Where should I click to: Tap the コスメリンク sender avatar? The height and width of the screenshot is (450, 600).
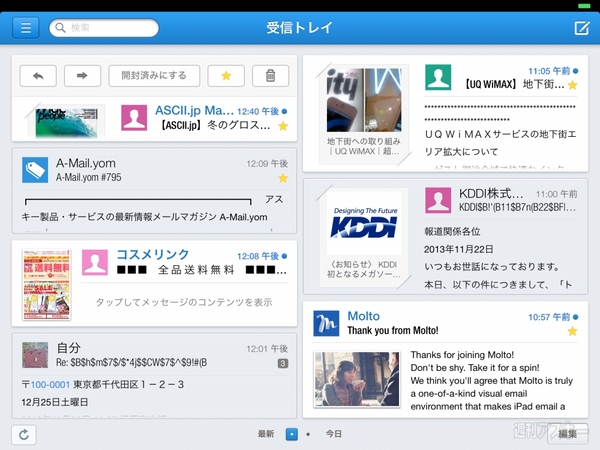click(95, 262)
